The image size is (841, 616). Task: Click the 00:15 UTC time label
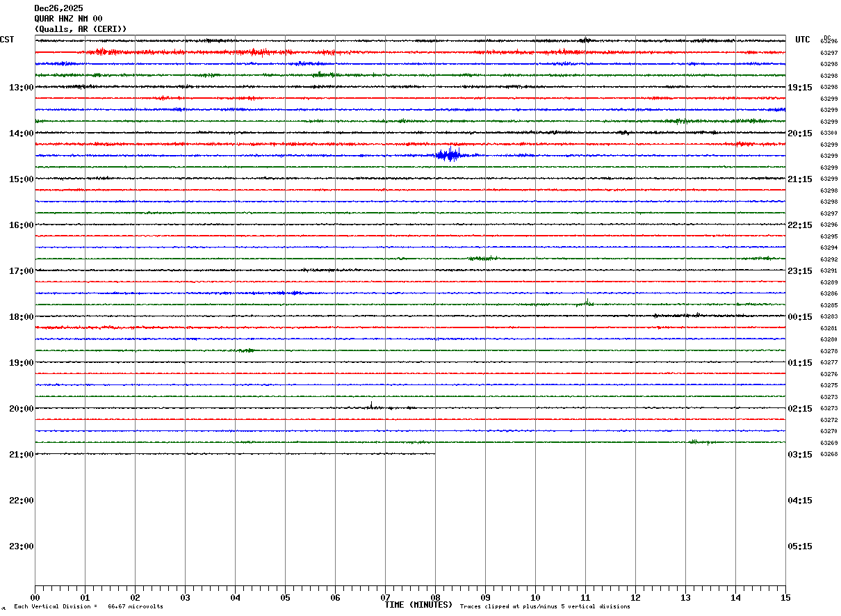[x=800, y=317]
